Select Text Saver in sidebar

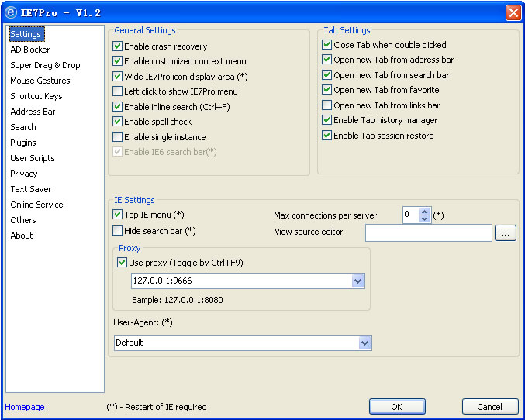pos(31,189)
